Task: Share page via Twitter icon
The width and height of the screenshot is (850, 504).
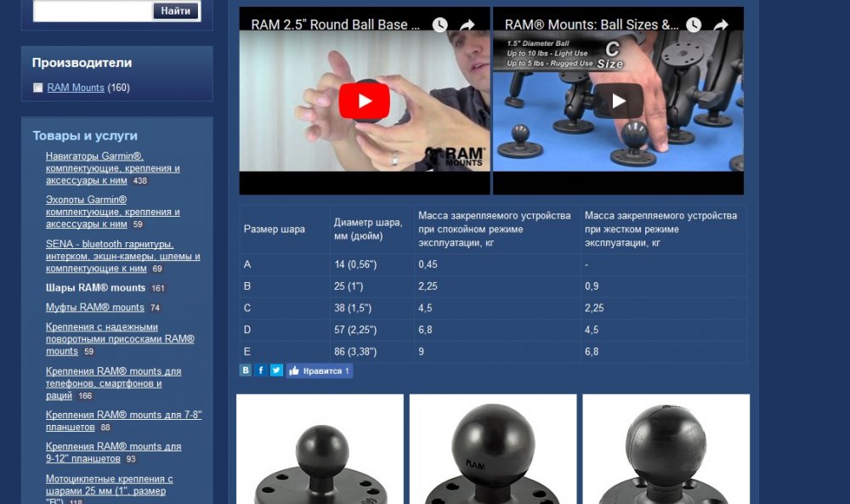Action: pyautogui.click(x=276, y=371)
